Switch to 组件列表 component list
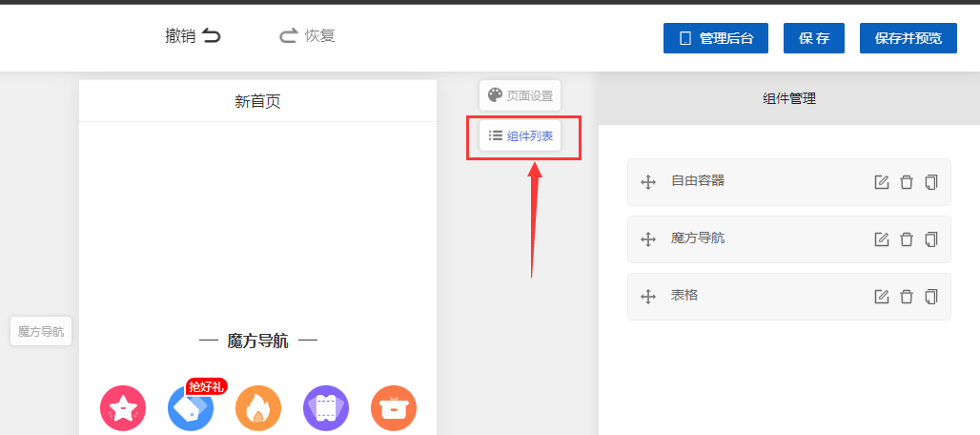Screen dimensions: 980x435 click(520, 136)
